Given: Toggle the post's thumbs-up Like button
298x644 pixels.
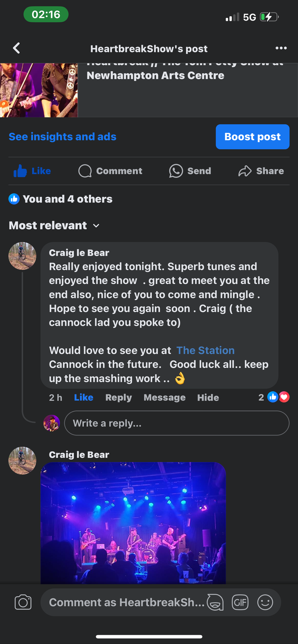Looking at the screenshot, I should [x=32, y=171].
